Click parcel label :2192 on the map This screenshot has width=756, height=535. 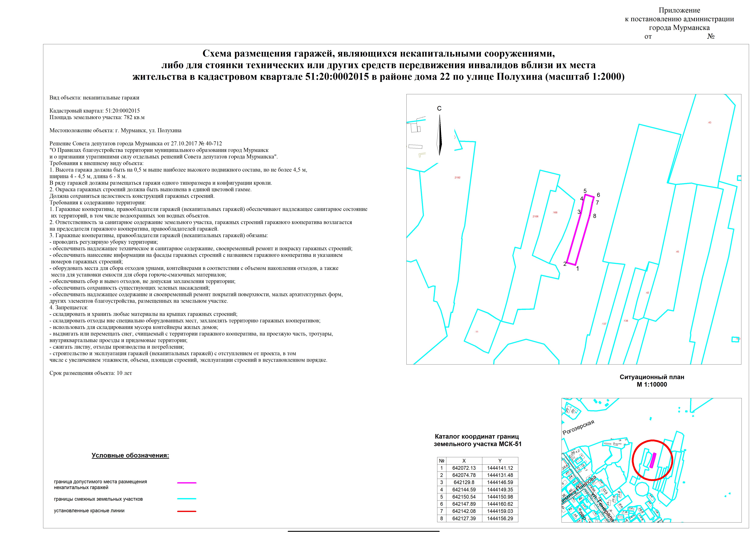(x=457, y=178)
